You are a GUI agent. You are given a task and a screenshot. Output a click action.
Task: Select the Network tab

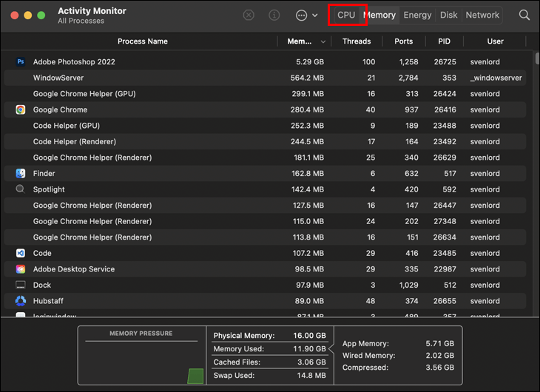click(482, 15)
